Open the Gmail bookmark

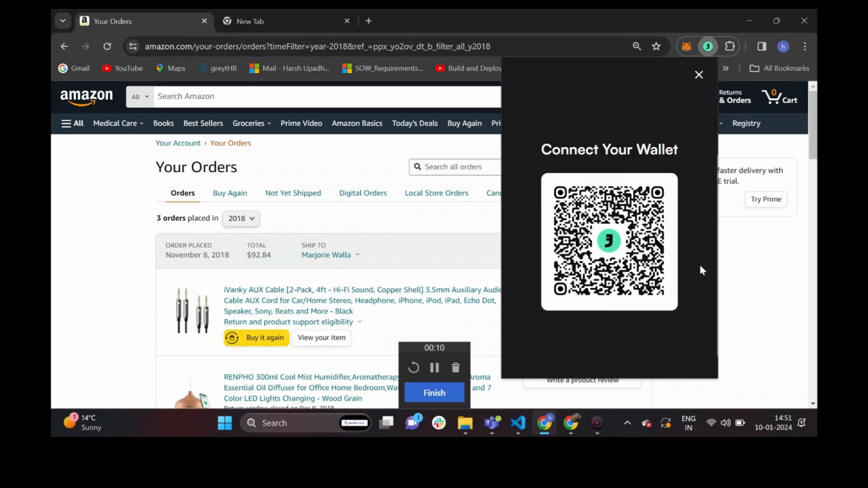pyautogui.click(x=74, y=68)
